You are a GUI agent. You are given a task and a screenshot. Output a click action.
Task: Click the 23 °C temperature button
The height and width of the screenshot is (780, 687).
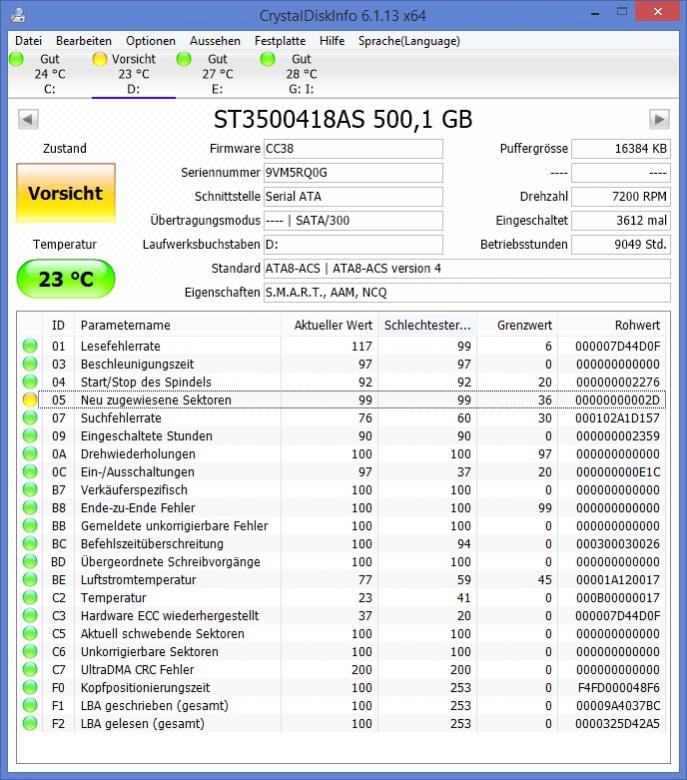click(x=66, y=279)
